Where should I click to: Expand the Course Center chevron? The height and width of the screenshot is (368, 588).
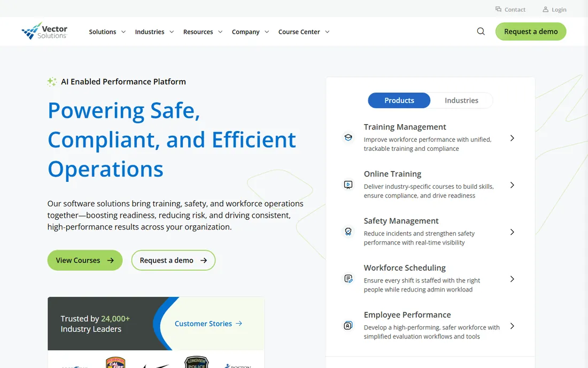(327, 32)
